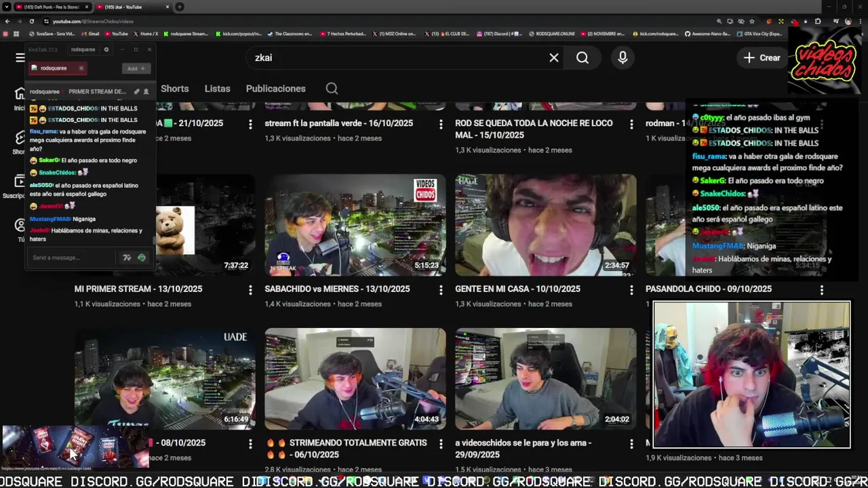Screen dimensions: 868x488
Task: Open title a videoschidos se le para
Action: click(524, 449)
